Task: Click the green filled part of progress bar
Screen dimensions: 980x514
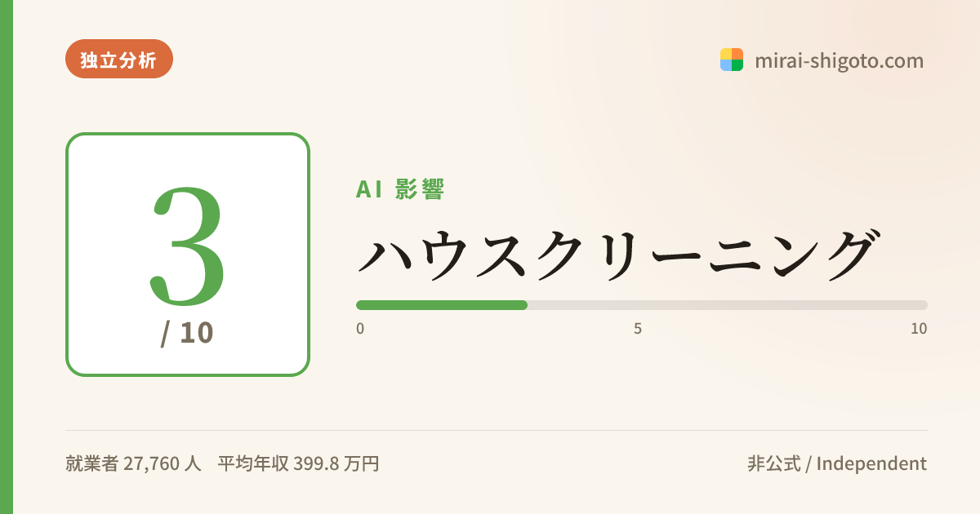Action: 442,305
